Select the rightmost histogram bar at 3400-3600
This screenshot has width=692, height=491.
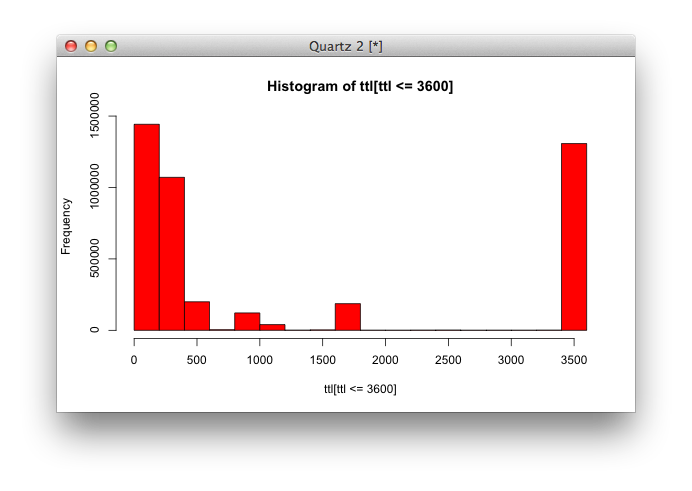tap(574, 237)
